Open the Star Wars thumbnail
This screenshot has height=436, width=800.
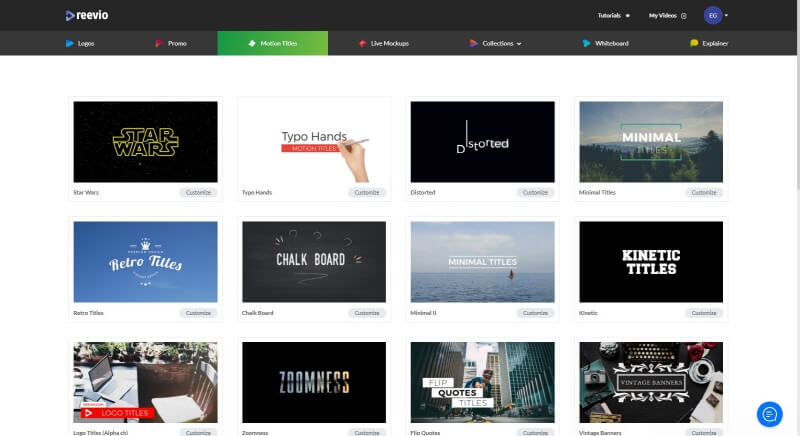pos(145,142)
